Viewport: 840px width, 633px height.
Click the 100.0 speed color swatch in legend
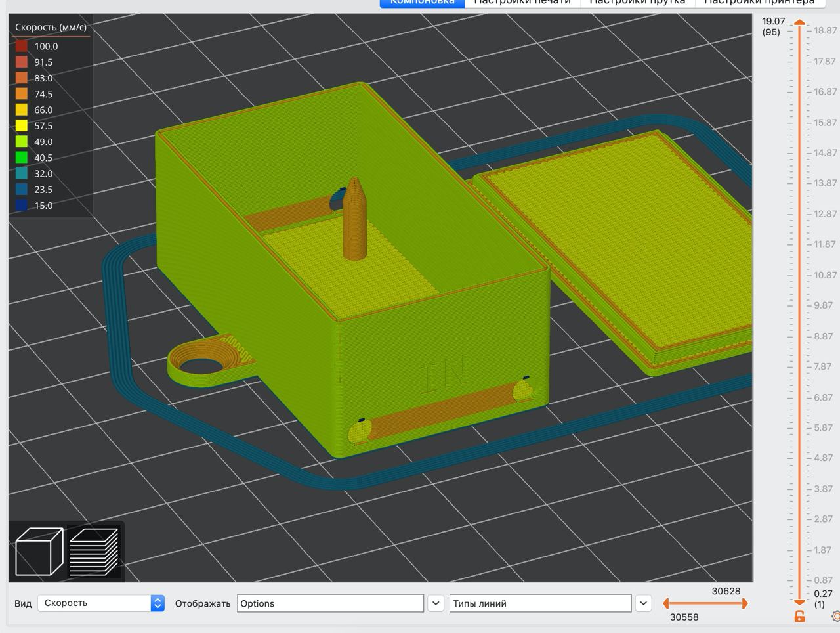point(22,46)
